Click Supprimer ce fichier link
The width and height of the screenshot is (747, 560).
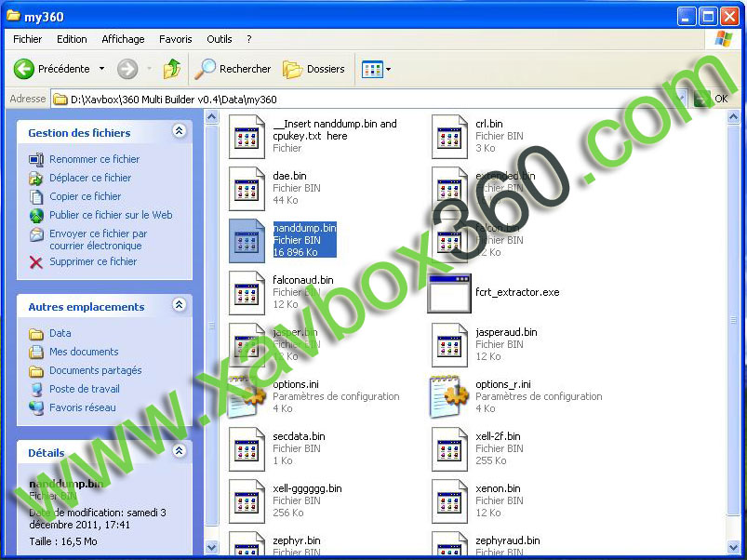[93, 261]
